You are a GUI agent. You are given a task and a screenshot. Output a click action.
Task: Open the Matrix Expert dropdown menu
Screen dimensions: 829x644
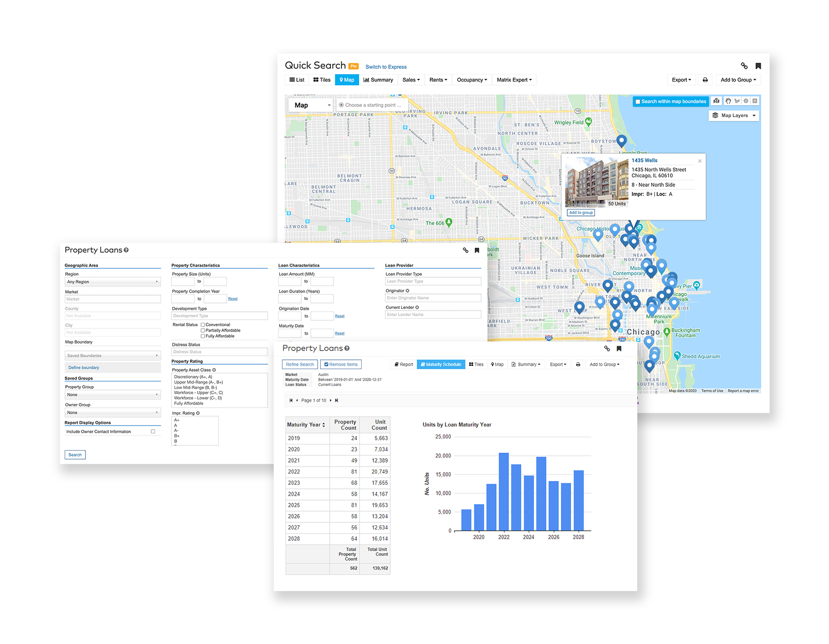tap(514, 80)
